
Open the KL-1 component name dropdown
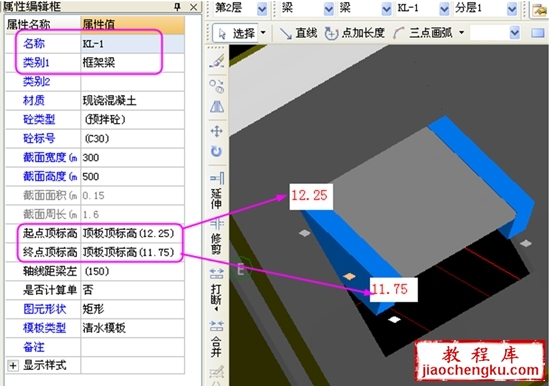(444, 8)
